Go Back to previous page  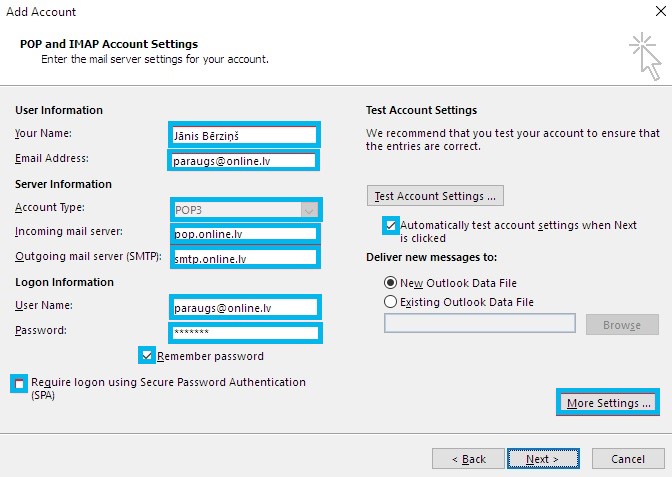pyautogui.click(x=468, y=459)
